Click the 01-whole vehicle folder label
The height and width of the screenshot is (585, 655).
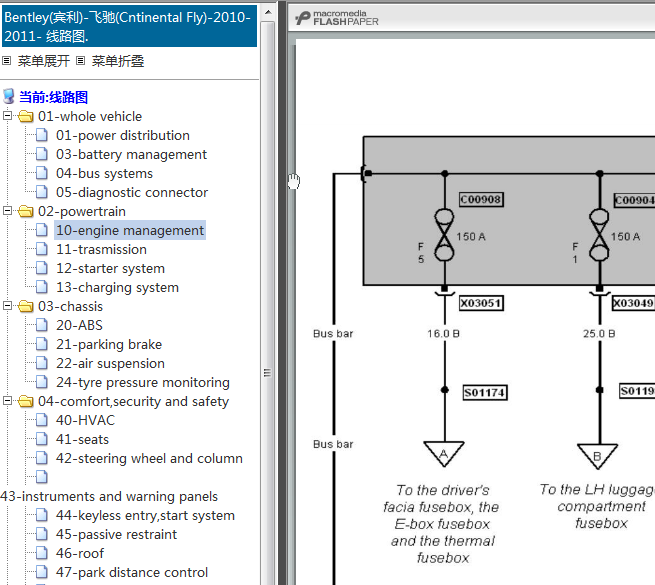pos(90,116)
